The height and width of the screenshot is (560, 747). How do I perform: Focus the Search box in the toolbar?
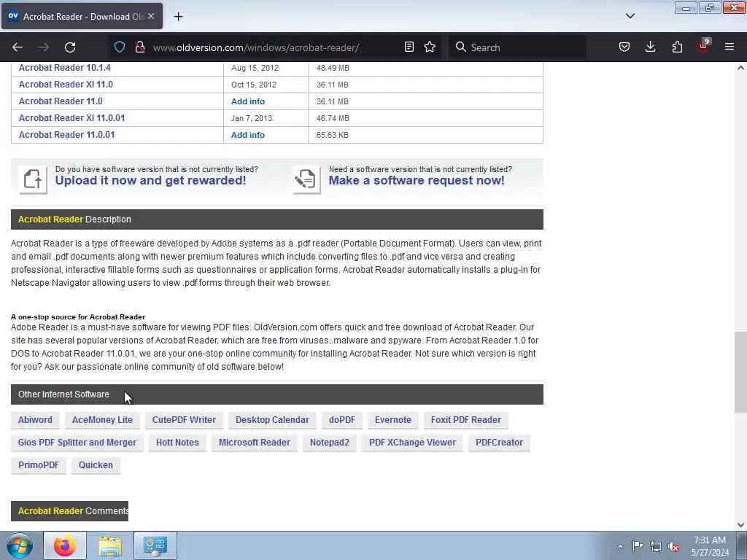(x=517, y=47)
